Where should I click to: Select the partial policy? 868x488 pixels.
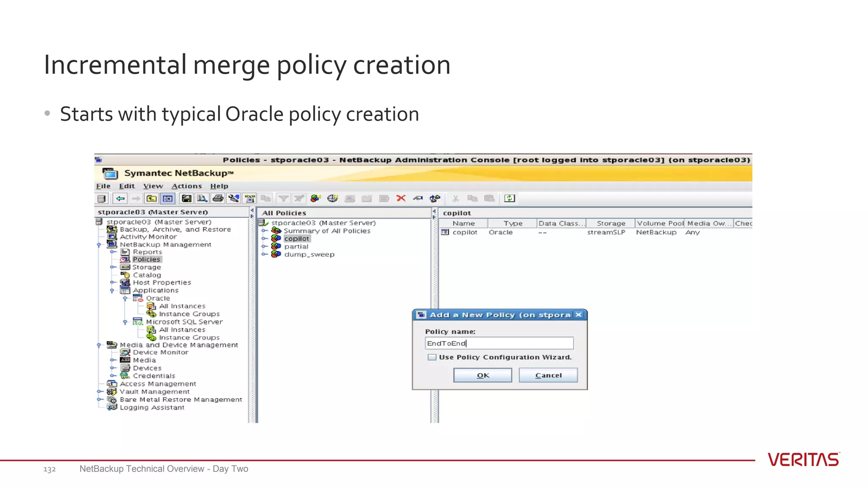click(x=296, y=247)
